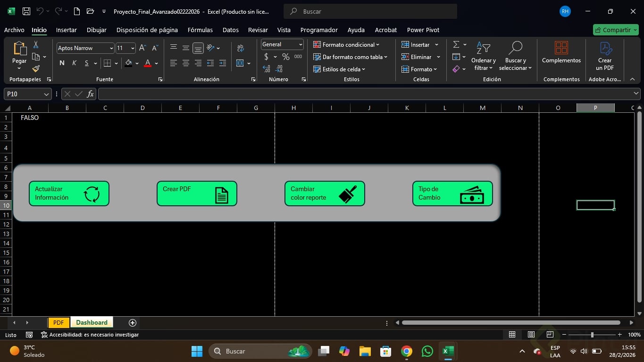The width and height of the screenshot is (644, 362).
Task: Click the Percent style icon
Action: click(285, 57)
